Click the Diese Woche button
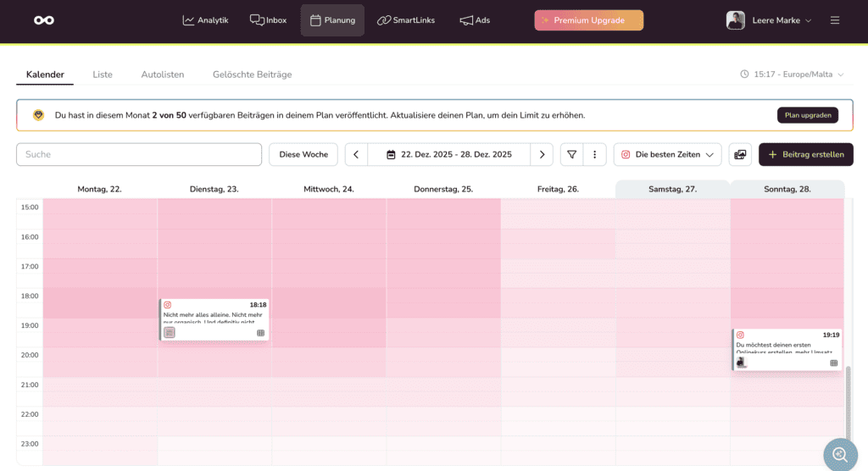 (x=303, y=154)
